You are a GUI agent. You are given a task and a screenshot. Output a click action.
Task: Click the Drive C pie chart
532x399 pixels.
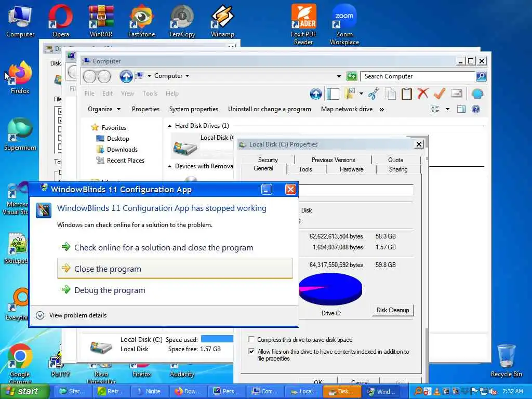tap(330, 289)
